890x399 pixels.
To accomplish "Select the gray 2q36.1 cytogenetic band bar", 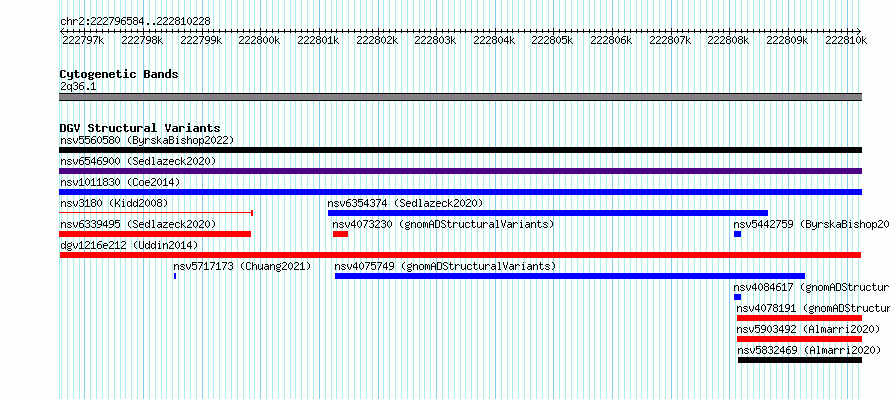I will tap(460, 96).
